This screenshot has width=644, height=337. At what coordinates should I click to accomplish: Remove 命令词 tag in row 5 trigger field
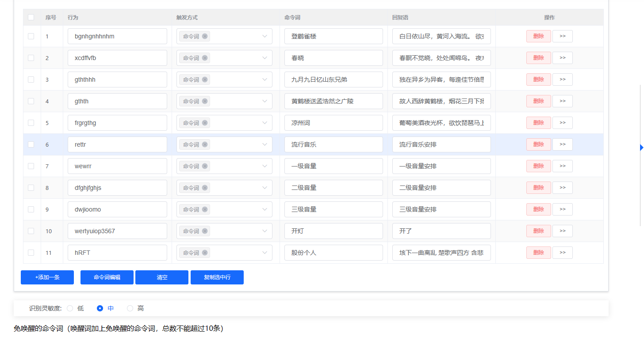pyautogui.click(x=205, y=123)
